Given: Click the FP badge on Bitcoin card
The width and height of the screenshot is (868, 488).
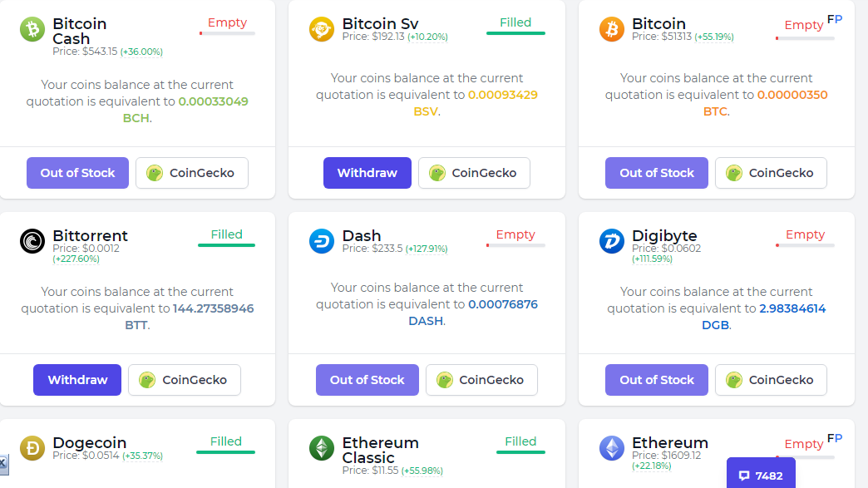Looking at the screenshot, I should 834,19.
